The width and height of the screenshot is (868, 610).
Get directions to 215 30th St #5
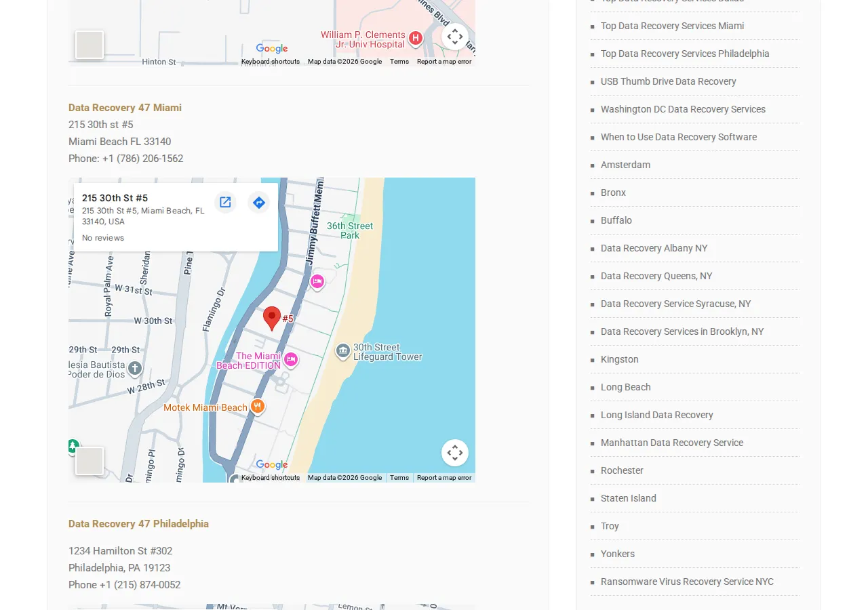pos(258,202)
